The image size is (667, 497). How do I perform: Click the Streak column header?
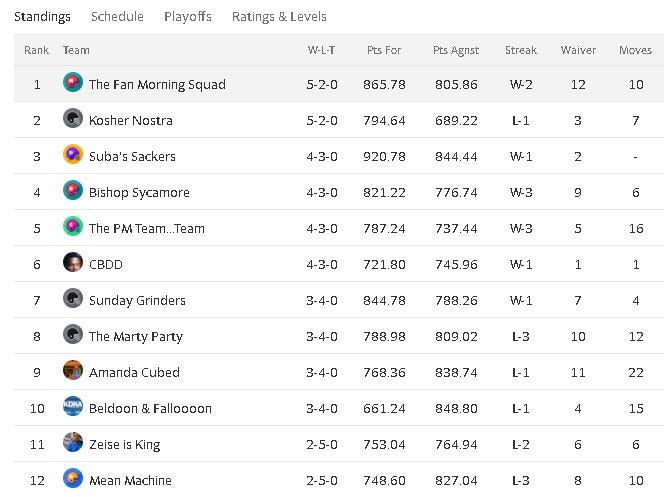tap(521, 50)
